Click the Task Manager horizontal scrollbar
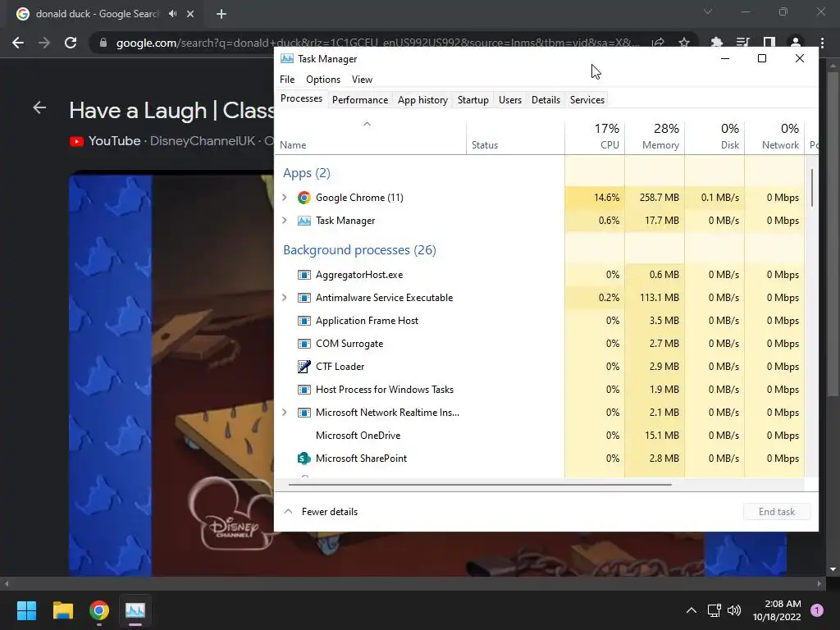This screenshot has height=630, width=840. click(479, 484)
